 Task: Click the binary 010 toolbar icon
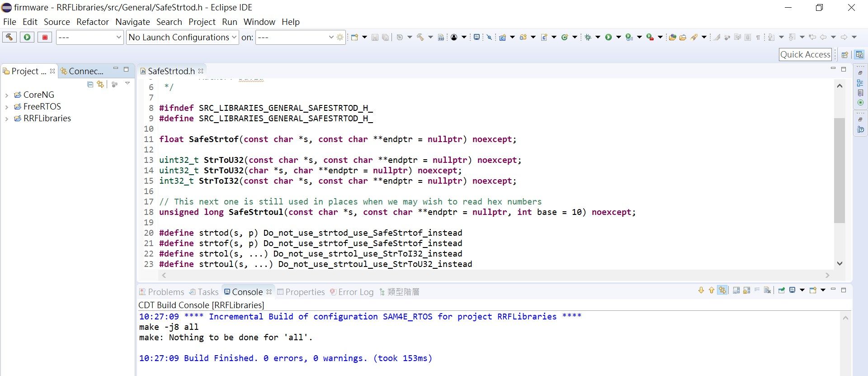coord(441,37)
